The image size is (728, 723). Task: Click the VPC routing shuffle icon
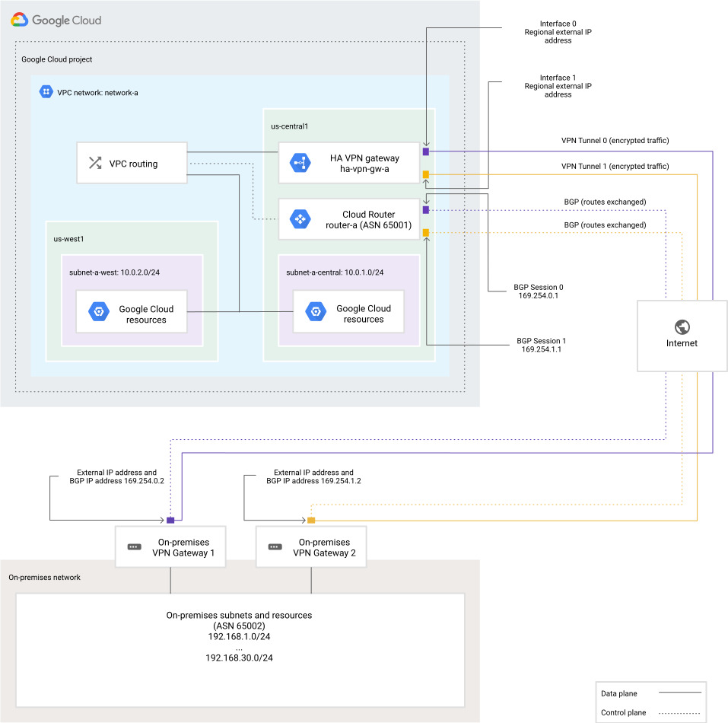(x=95, y=163)
